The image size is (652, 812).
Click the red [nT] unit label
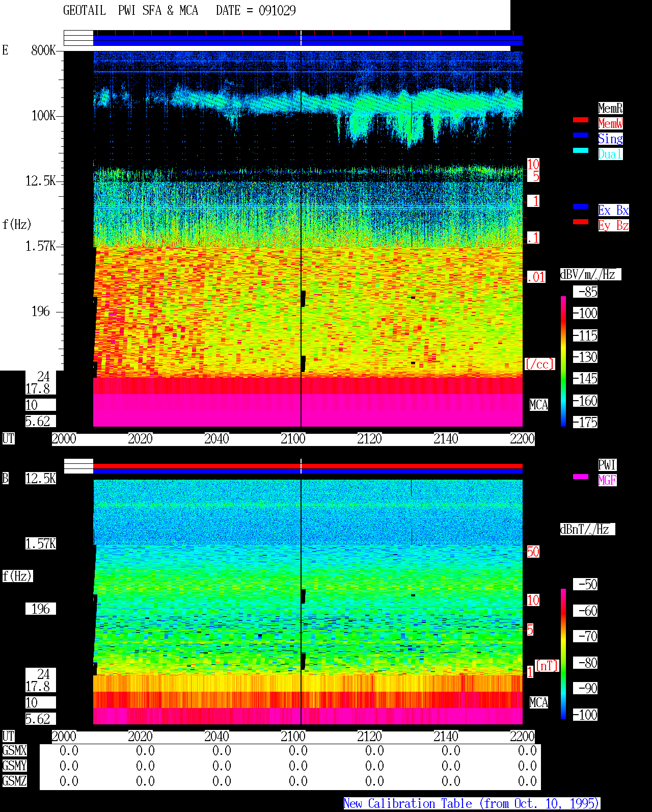click(x=547, y=666)
